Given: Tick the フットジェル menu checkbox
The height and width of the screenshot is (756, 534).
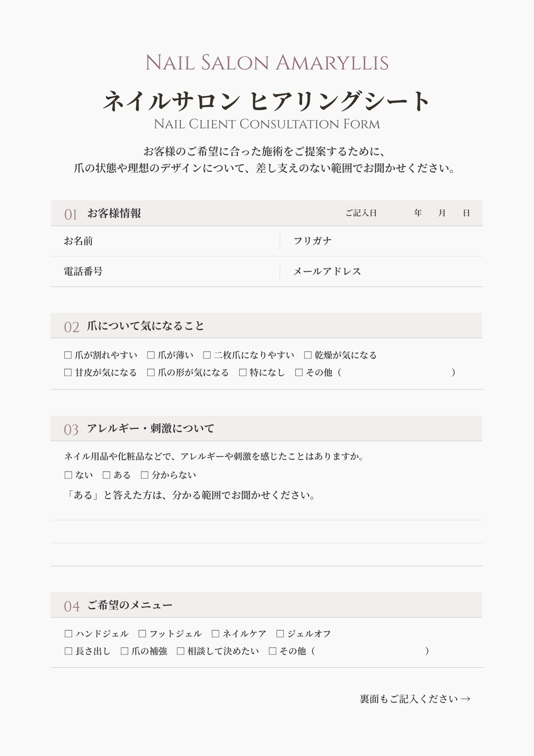Looking at the screenshot, I should coord(142,634).
